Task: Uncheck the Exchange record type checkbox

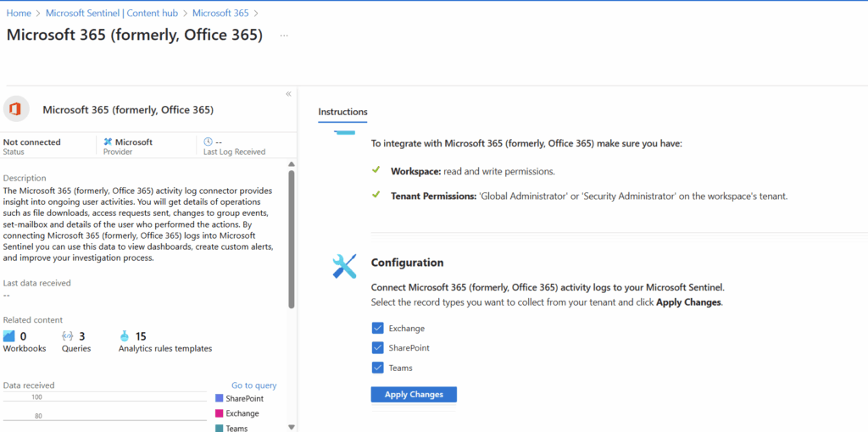Action: coord(378,328)
